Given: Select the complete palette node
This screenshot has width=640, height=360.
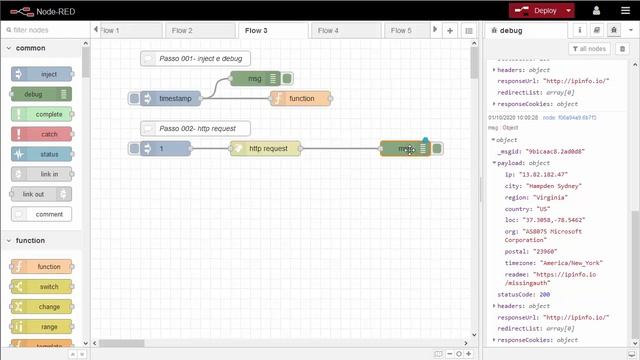Looking at the screenshot, I should (42, 114).
